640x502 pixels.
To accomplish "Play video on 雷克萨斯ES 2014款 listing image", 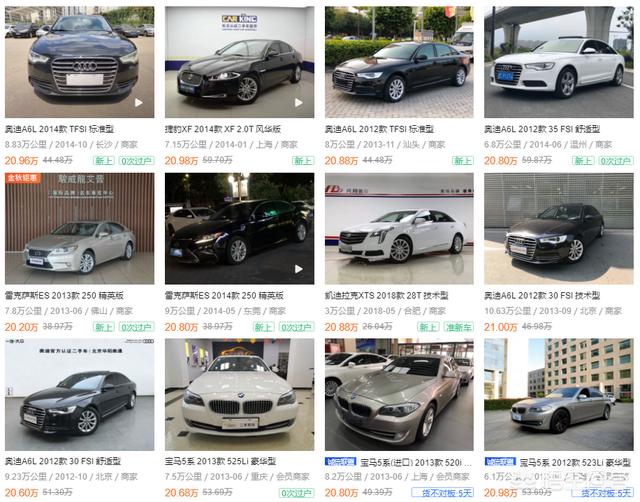I will [x=299, y=269].
